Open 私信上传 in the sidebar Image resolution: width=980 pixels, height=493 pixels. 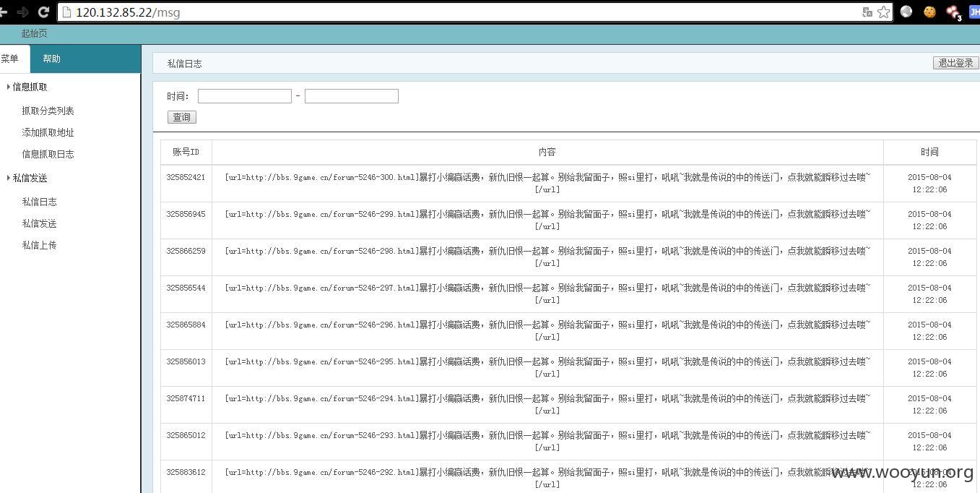click(39, 245)
